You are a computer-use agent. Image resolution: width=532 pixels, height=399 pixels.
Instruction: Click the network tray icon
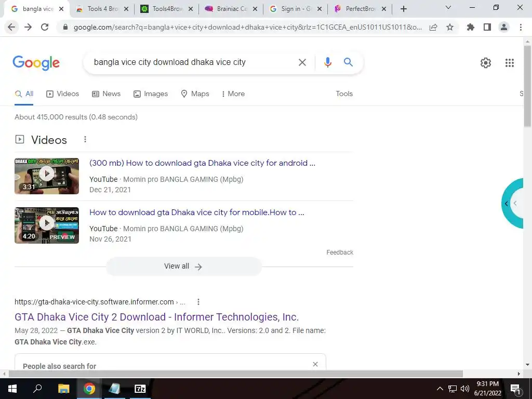tap(453, 389)
